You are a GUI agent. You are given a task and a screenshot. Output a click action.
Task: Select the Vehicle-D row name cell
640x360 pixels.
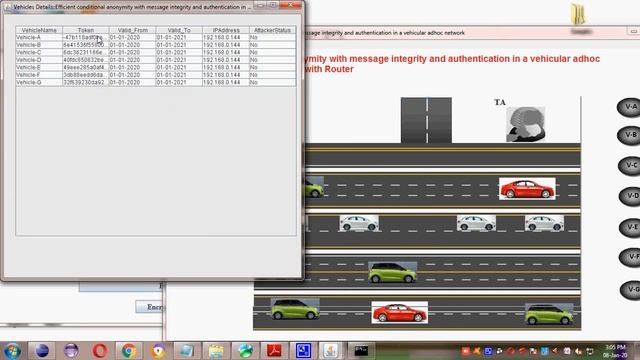point(39,60)
